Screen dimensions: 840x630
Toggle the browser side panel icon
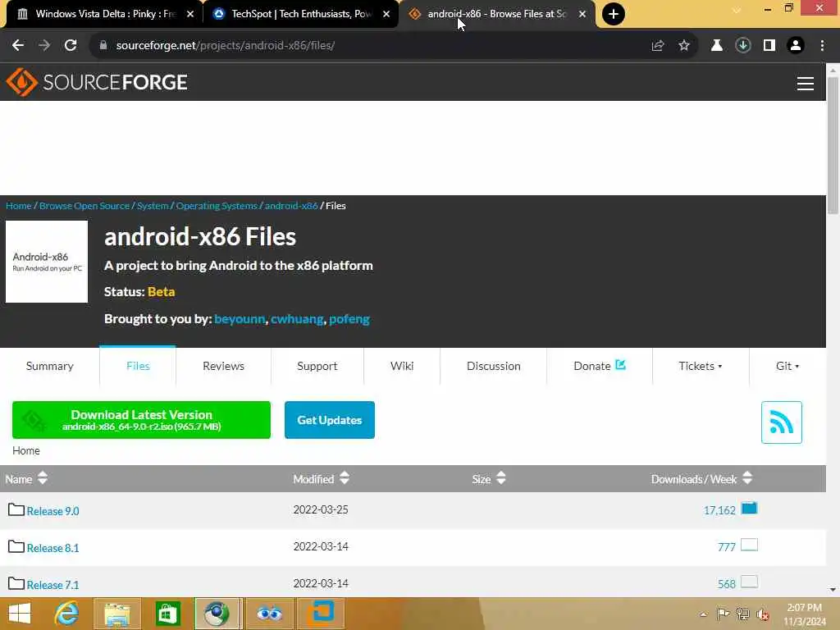(769, 46)
